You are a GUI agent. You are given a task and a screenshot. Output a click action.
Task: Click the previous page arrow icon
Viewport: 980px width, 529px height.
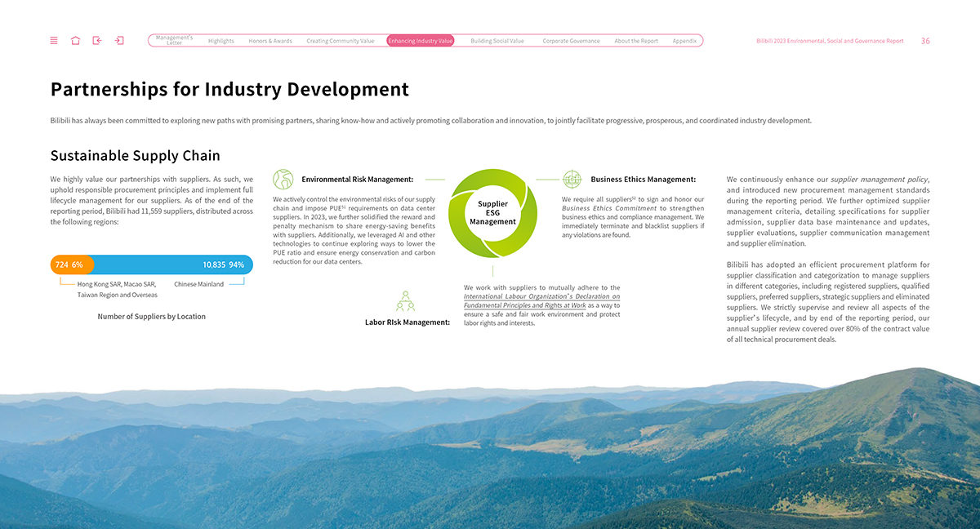click(x=97, y=41)
